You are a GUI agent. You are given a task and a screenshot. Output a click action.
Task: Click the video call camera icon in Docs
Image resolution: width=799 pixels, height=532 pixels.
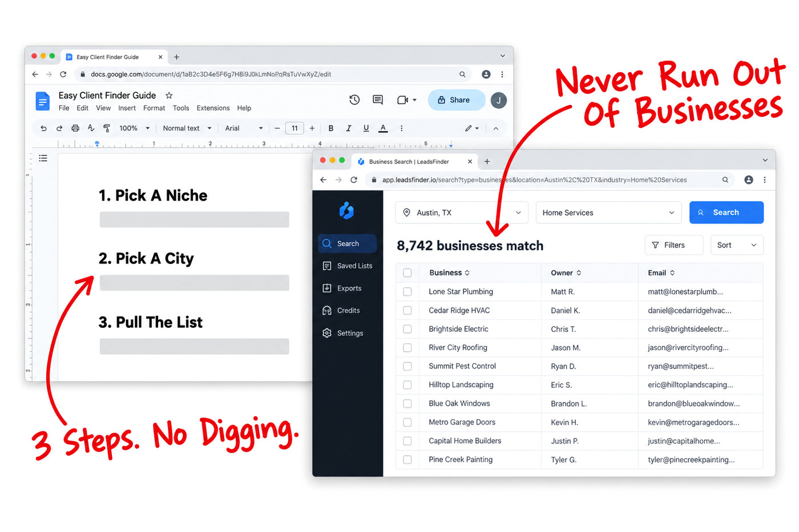403,100
